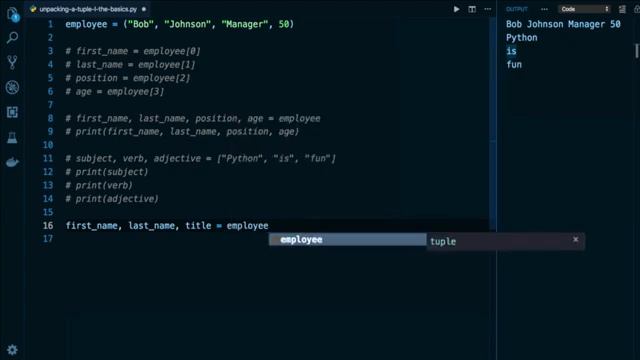Click the 'Bob Johnson Manager 50' output line
This screenshot has height=360, width=640.
pyautogui.click(x=563, y=24)
